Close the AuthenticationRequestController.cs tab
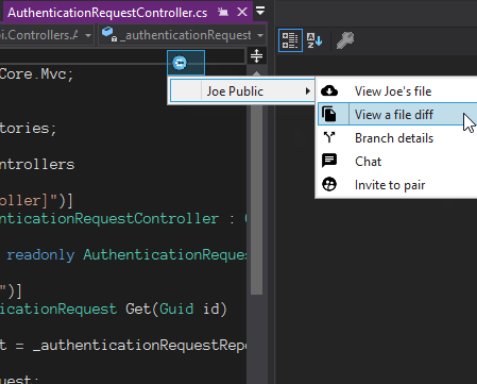Screen dimensions: 477x384 pos(242,12)
